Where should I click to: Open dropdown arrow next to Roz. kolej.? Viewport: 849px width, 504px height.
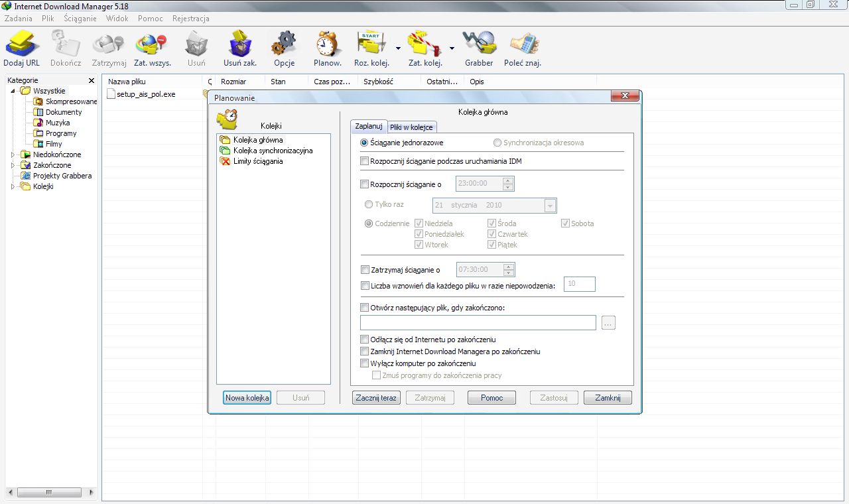tap(398, 48)
